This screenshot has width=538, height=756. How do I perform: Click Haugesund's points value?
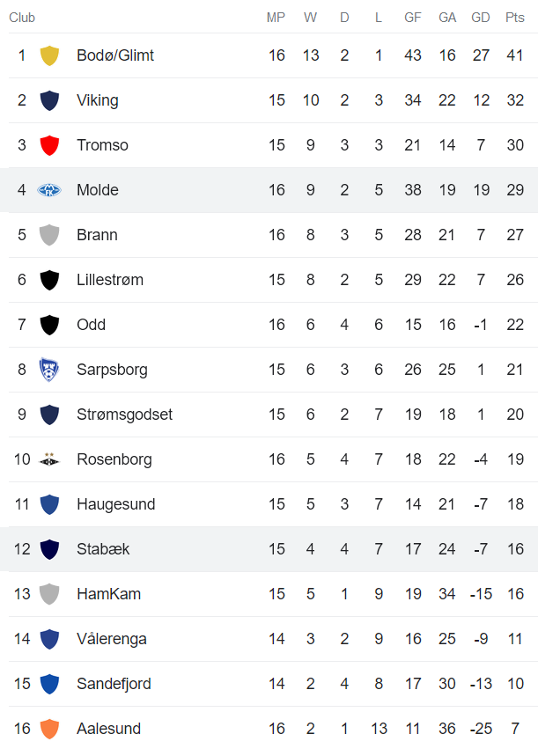pyautogui.click(x=515, y=503)
